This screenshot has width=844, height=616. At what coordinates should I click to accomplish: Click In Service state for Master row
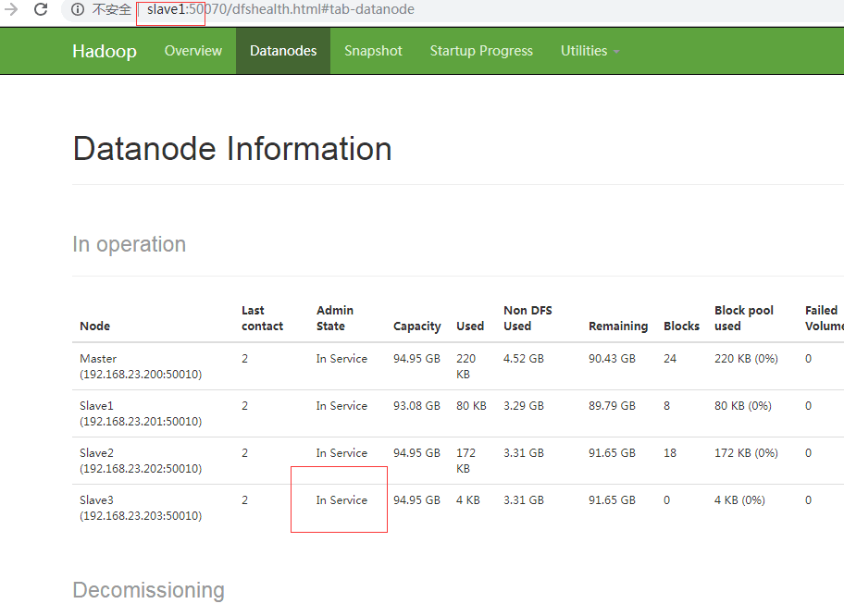pyautogui.click(x=341, y=358)
